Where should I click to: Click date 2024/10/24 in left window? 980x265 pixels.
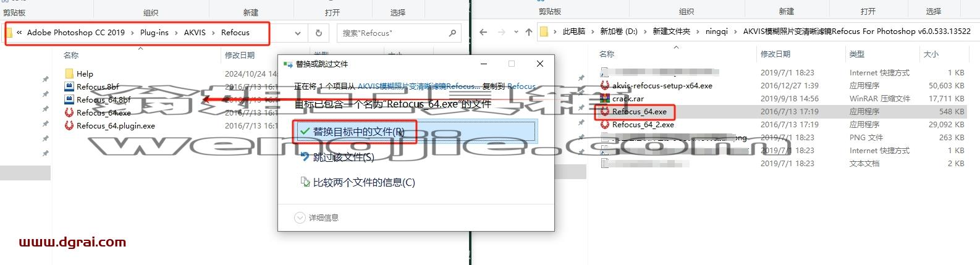tap(251, 74)
